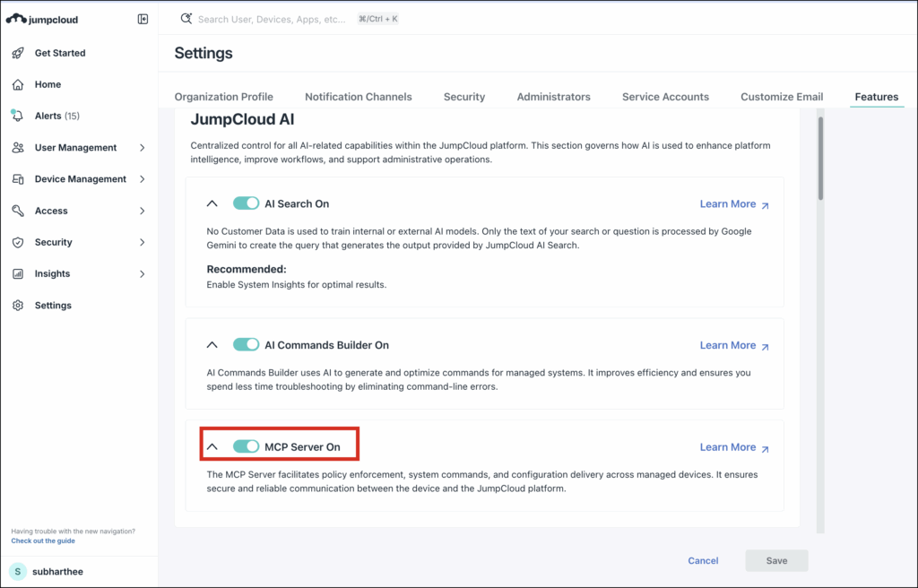Switch to the Security tab
This screenshot has height=588, width=918.
[x=463, y=97]
